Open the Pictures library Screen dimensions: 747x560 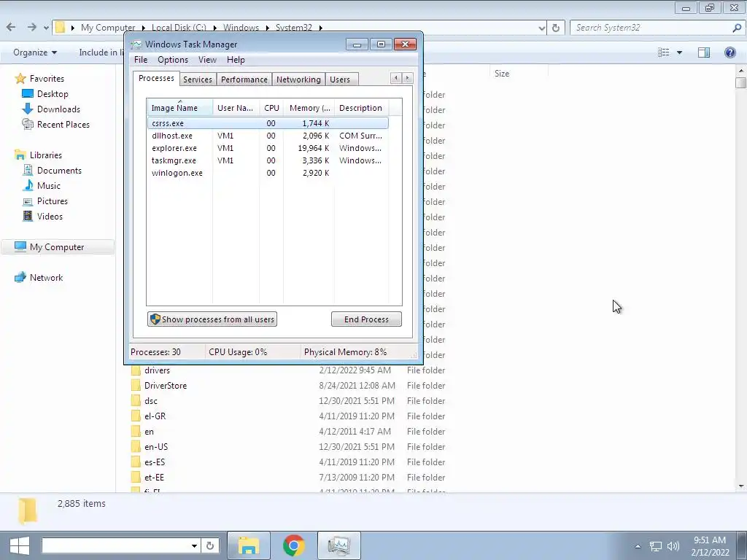point(53,201)
